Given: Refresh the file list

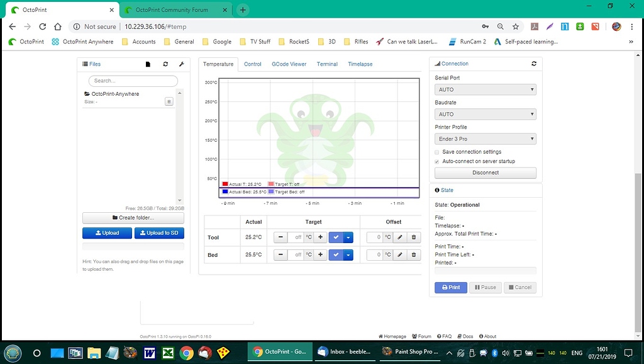Looking at the screenshot, I should (164, 64).
